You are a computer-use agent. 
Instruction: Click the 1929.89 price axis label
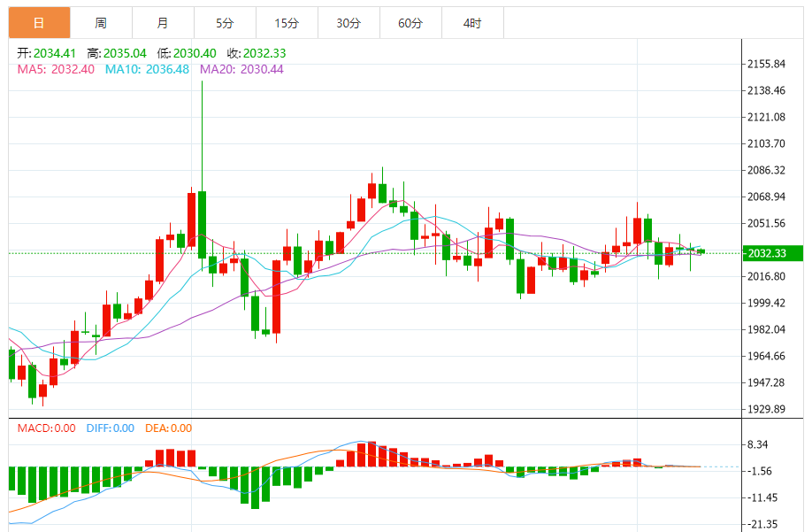[x=766, y=409]
